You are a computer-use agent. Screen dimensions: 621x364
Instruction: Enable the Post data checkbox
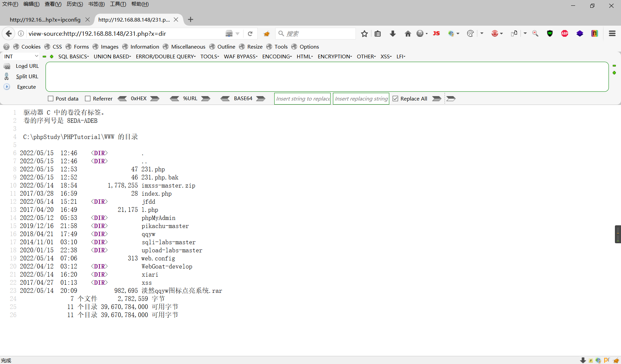(50, 99)
